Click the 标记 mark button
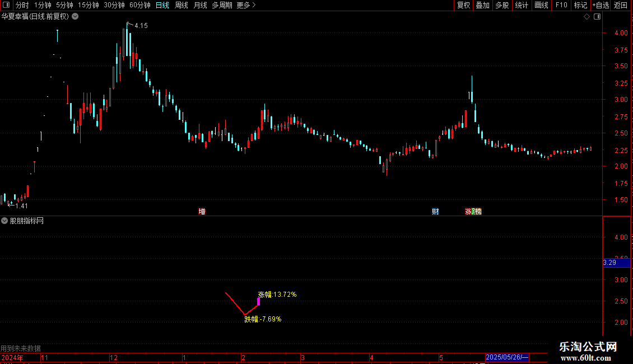This screenshot has width=633, height=364. [580, 5]
